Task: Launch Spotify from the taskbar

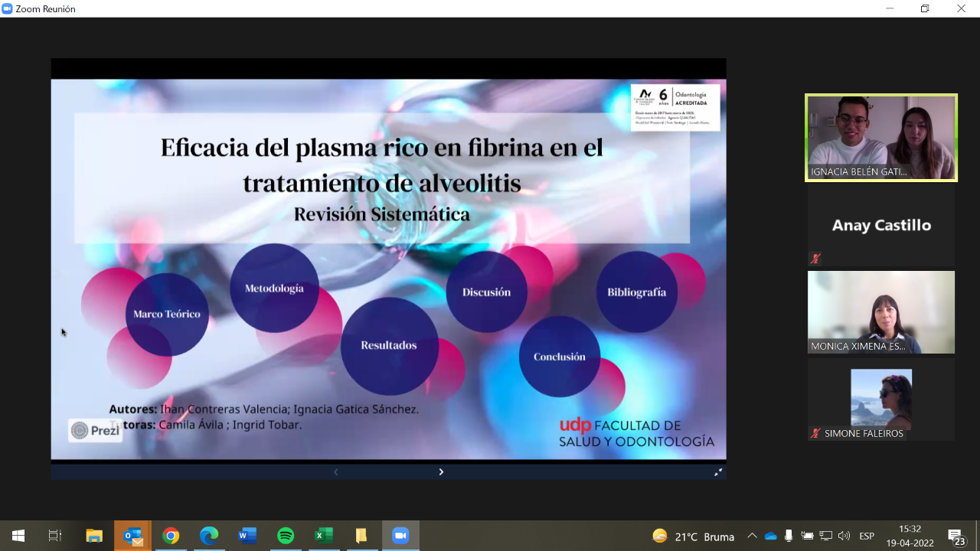Action: (286, 536)
